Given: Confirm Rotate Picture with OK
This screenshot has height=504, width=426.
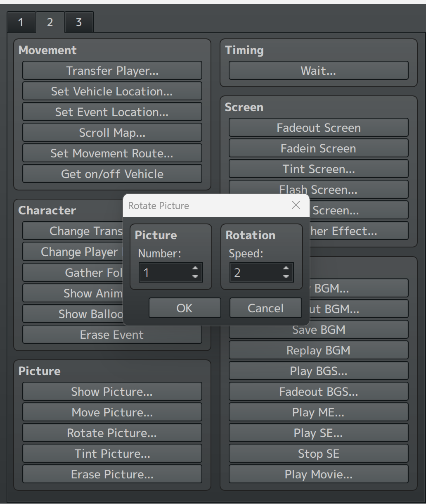Looking at the screenshot, I should 185,308.
